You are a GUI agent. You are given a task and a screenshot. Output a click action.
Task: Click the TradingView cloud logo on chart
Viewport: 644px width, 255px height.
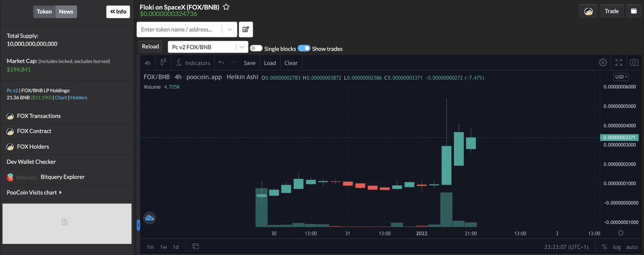click(x=150, y=218)
